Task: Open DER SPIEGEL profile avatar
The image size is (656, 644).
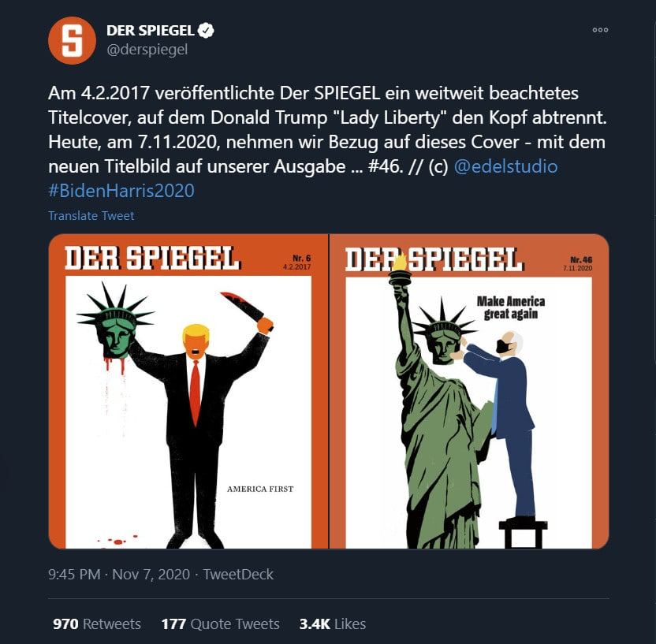Action: click(72, 40)
